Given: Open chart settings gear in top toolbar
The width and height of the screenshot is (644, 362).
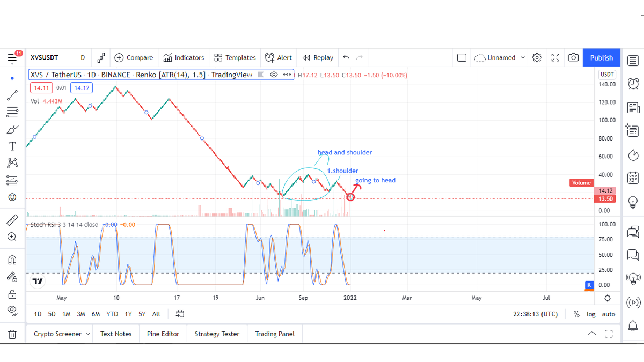Looking at the screenshot, I should (x=537, y=57).
